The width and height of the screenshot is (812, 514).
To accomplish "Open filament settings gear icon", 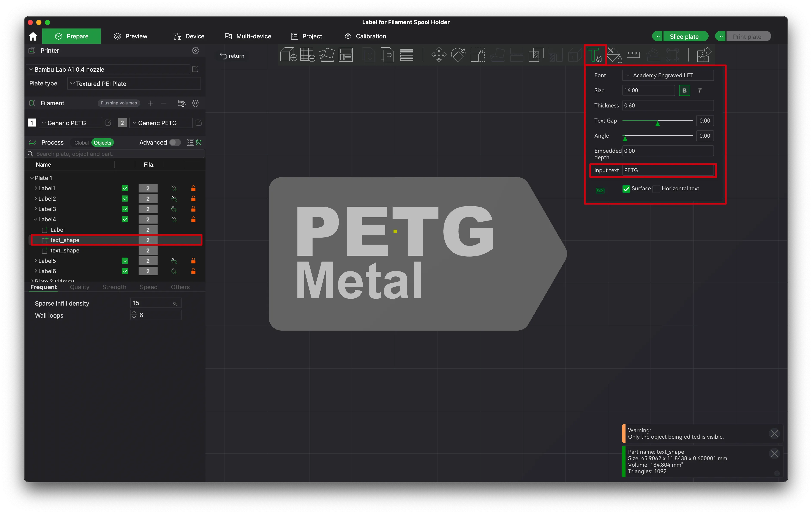I will click(196, 103).
